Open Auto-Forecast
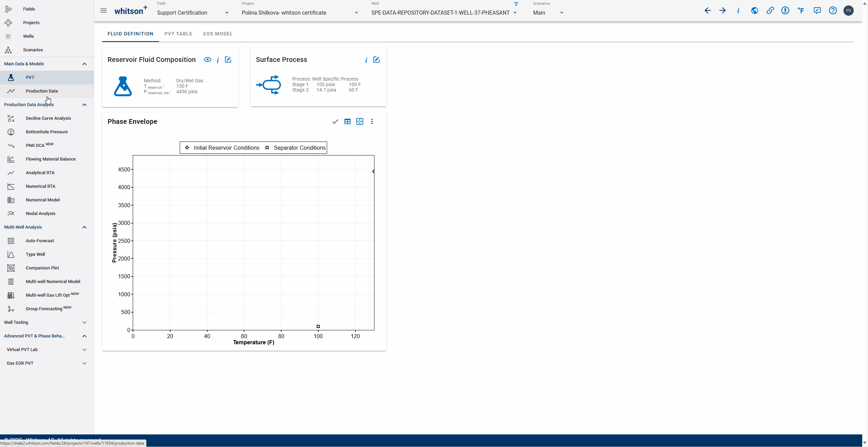868x447 pixels. pos(47,241)
